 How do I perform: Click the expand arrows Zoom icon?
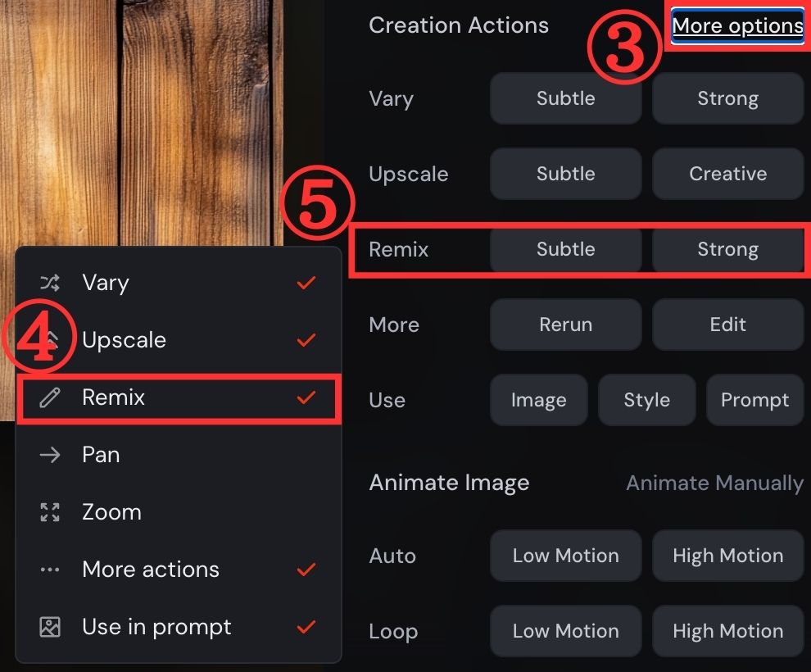coord(50,512)
